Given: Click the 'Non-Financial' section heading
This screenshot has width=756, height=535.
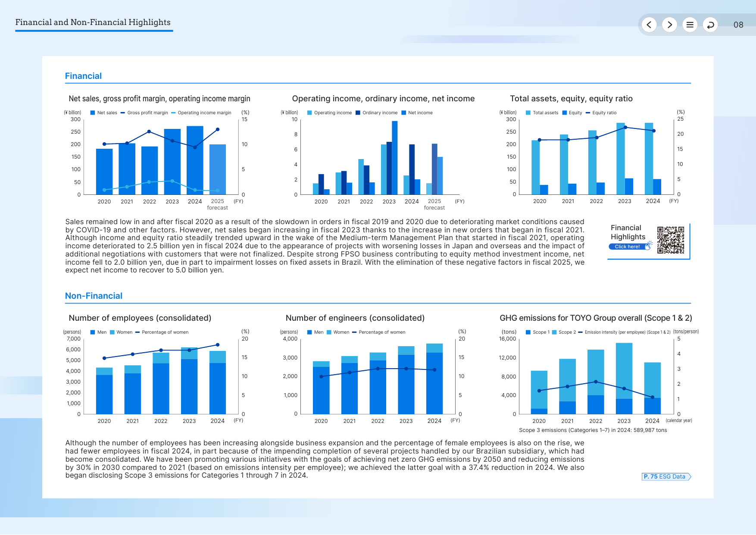Looking at the screenshot, I should (94, 296).
